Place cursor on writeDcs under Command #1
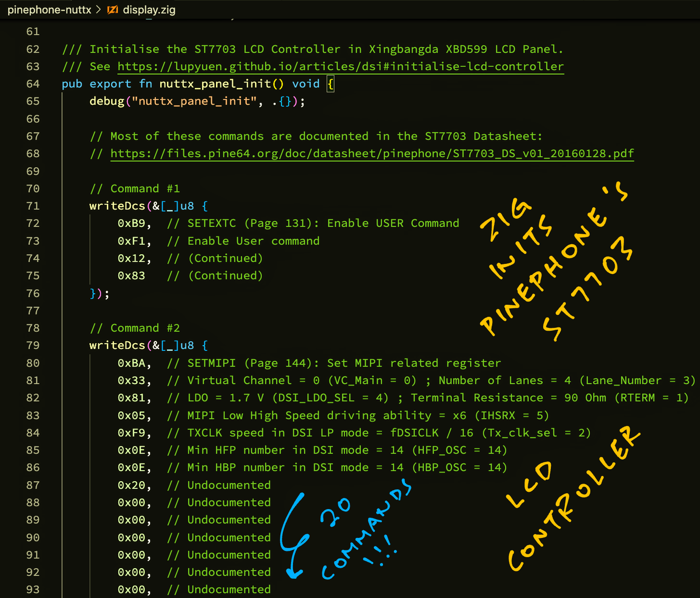 (x=117, y=206)
